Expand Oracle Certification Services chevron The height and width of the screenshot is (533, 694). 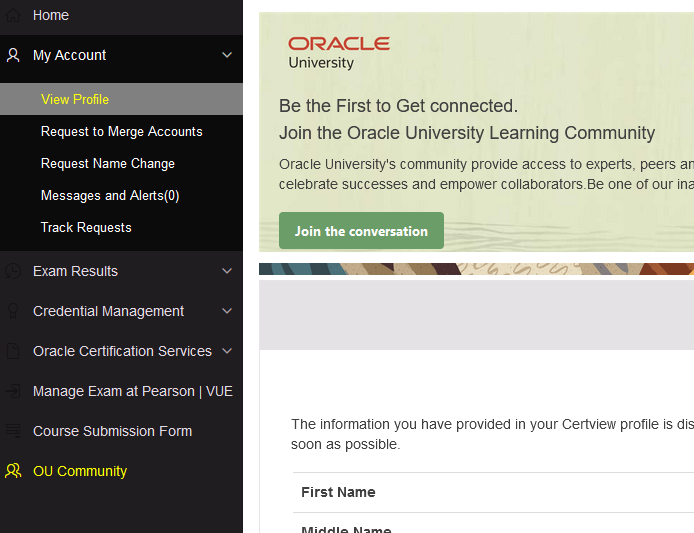pos(227,351)
